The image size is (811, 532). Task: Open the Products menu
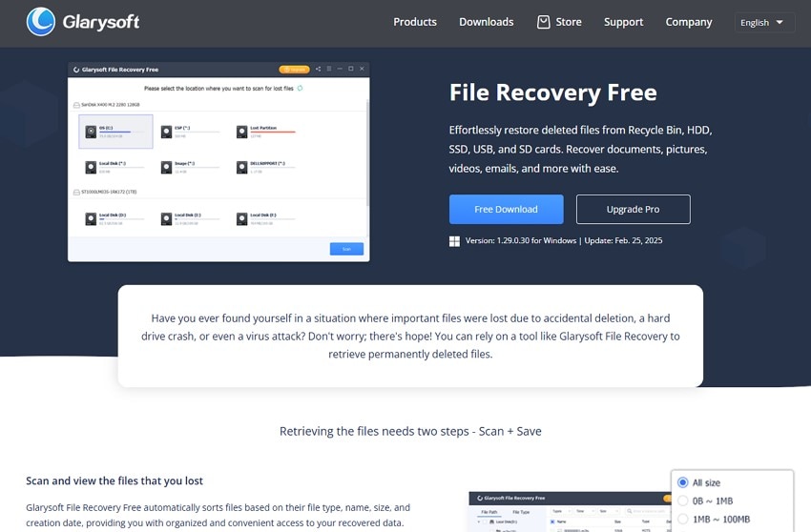415,22
